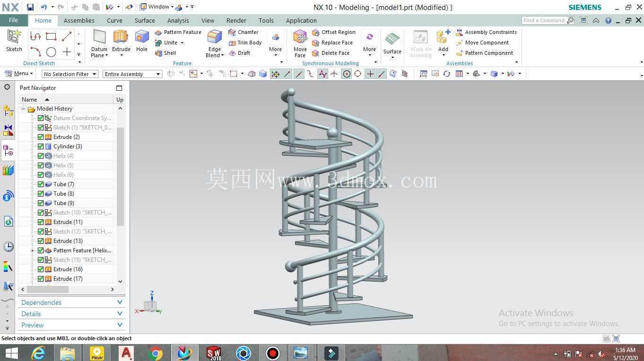The width and height of the screenshot is (644, 361).
Task: Open the Render tab
Action: coord(236,20)
